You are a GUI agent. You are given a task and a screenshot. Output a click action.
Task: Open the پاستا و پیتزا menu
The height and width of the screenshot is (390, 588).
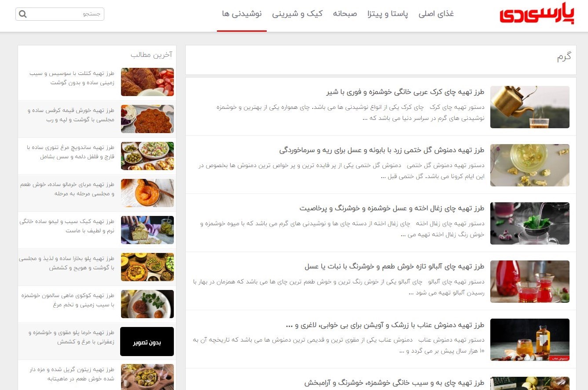coord(388,14)
